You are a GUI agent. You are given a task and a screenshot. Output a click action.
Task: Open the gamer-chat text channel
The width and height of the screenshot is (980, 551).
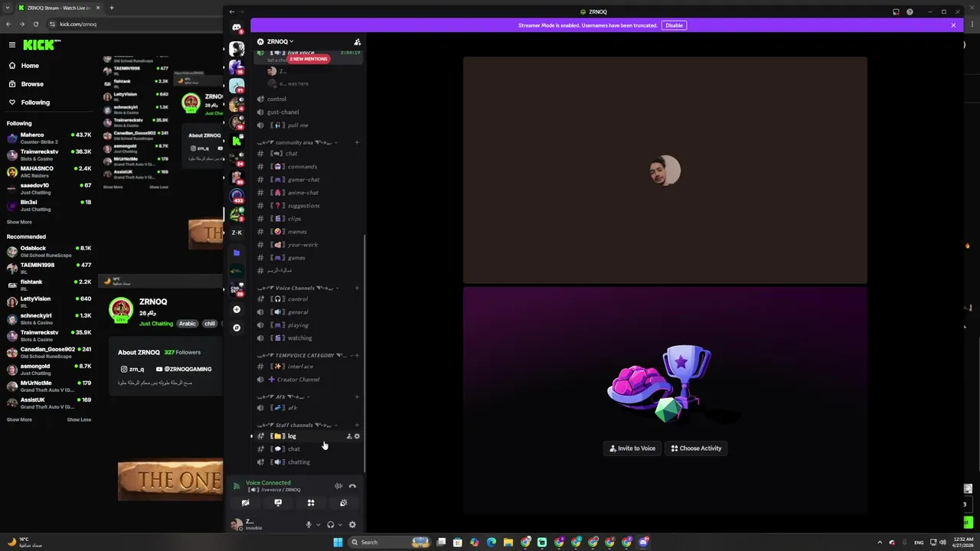308,180
